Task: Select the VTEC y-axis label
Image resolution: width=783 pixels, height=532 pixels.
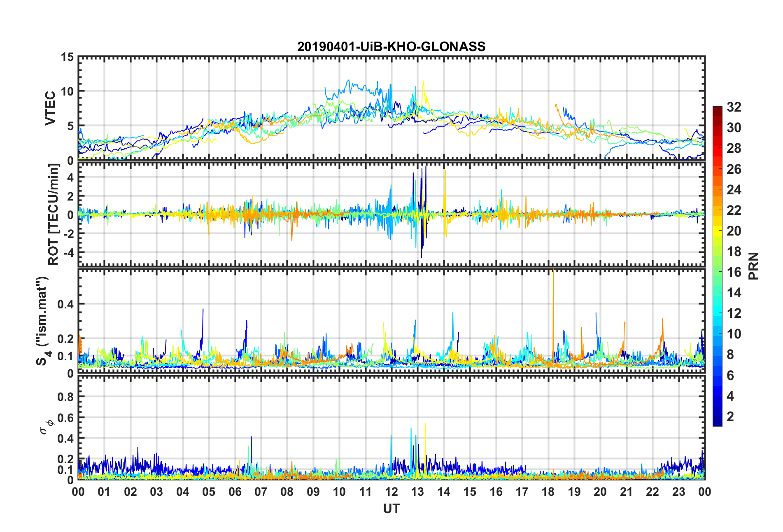Action: [50, 108]
